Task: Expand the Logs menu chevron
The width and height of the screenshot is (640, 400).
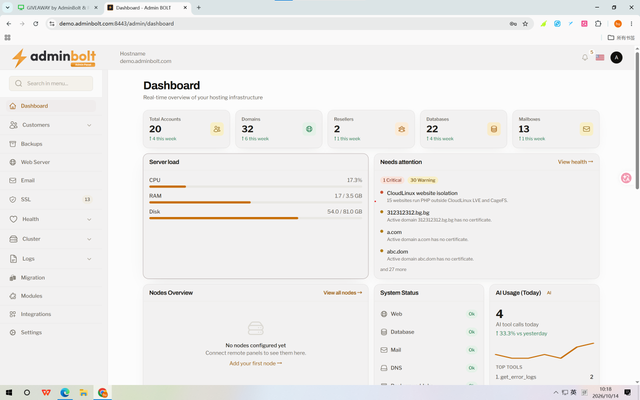Action: 89,259
